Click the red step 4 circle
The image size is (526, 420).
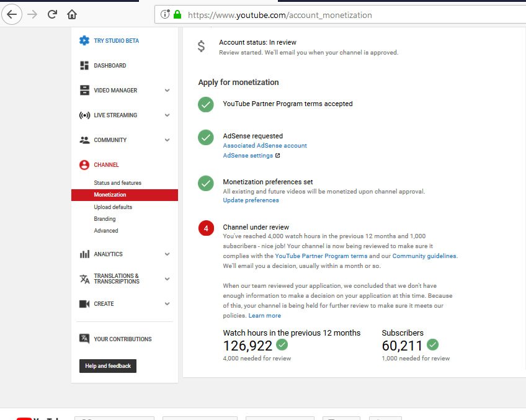[206, 228]
